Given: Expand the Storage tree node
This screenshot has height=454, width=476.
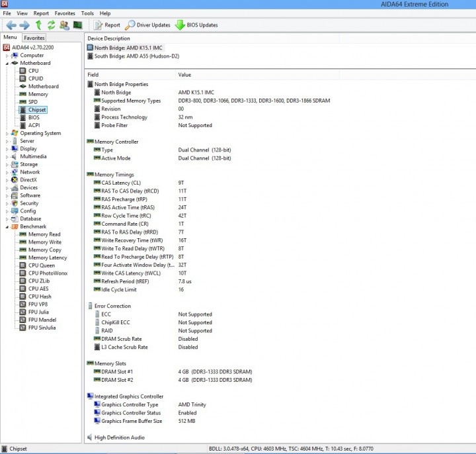Looking at the screenshot, I should click(x=7, y=165).
